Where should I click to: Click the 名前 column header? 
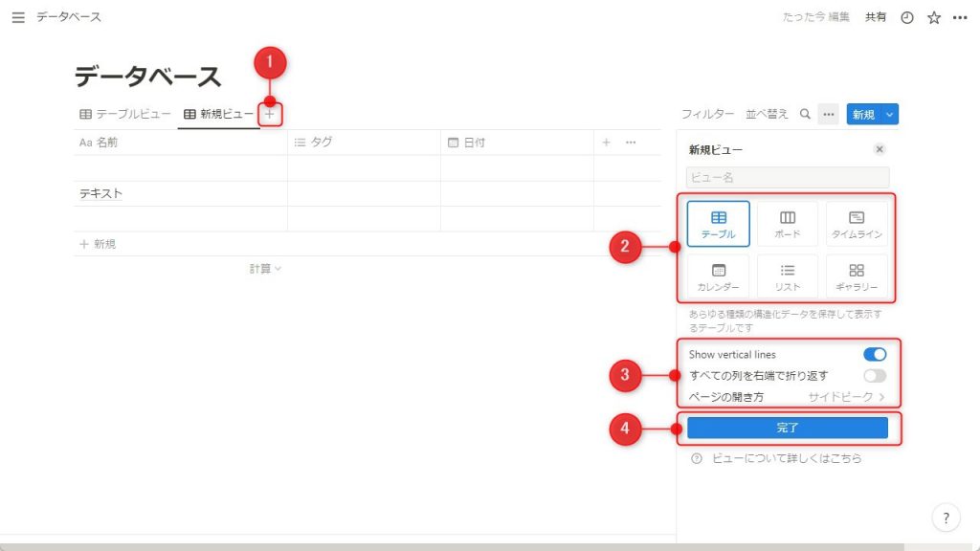pos(180,143)
